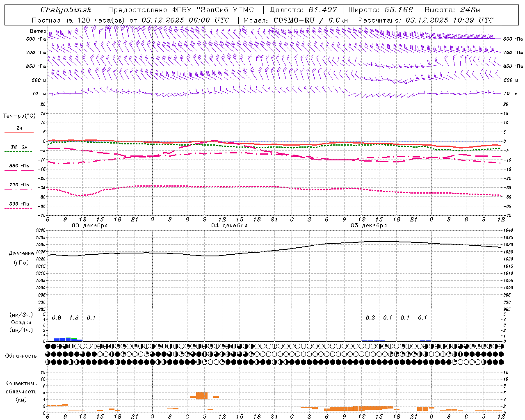Click the Chelyabinsk station title
The height and width of the screenshot is (420, 525).
[66, 10]
